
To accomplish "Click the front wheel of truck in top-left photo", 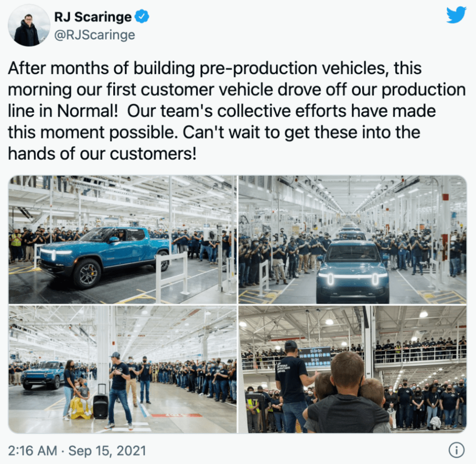I will (87, 274).
